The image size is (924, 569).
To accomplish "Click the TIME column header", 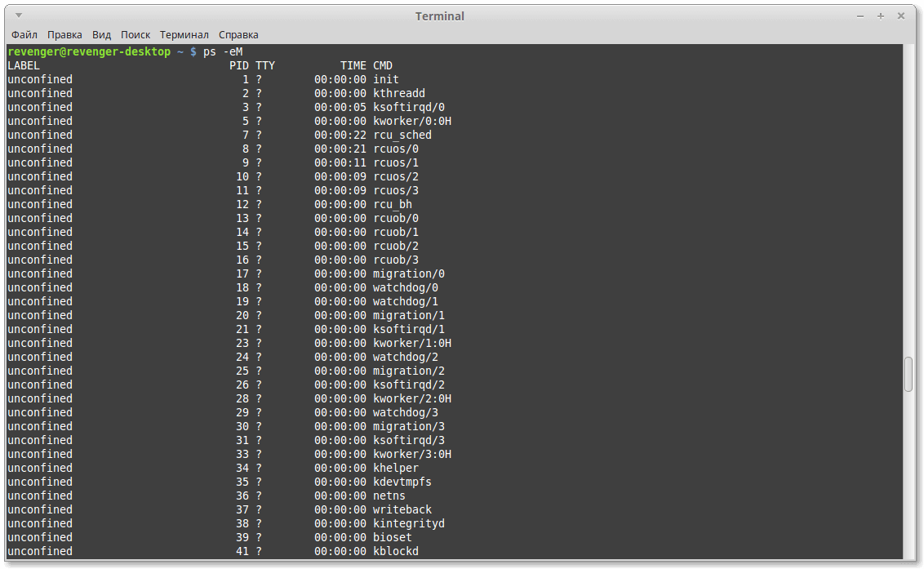I will [353, 65].
